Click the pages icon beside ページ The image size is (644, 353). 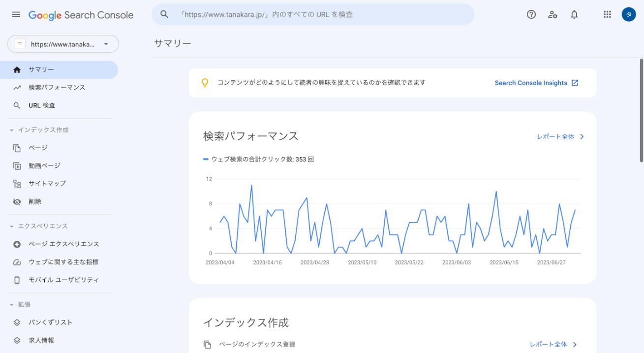pyautogui.click(x=17, y=148)
